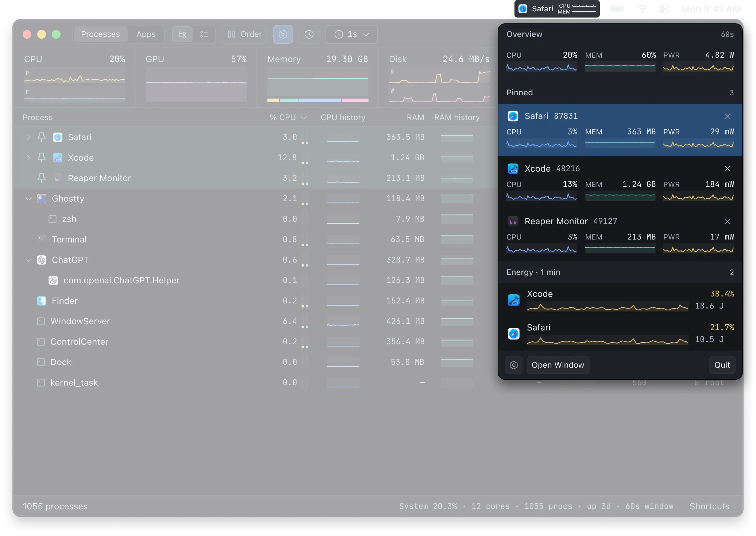The width and height of the screenshot is (756, 536).
Task: Click the Terminal app icon in list
Action: (x=42, y=239)
